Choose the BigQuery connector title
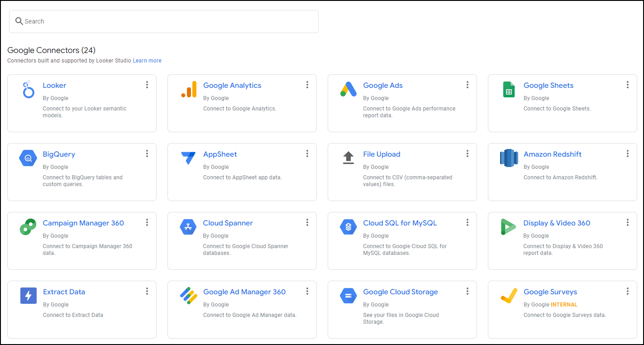The image size is (644, 345). click(59, 154)
